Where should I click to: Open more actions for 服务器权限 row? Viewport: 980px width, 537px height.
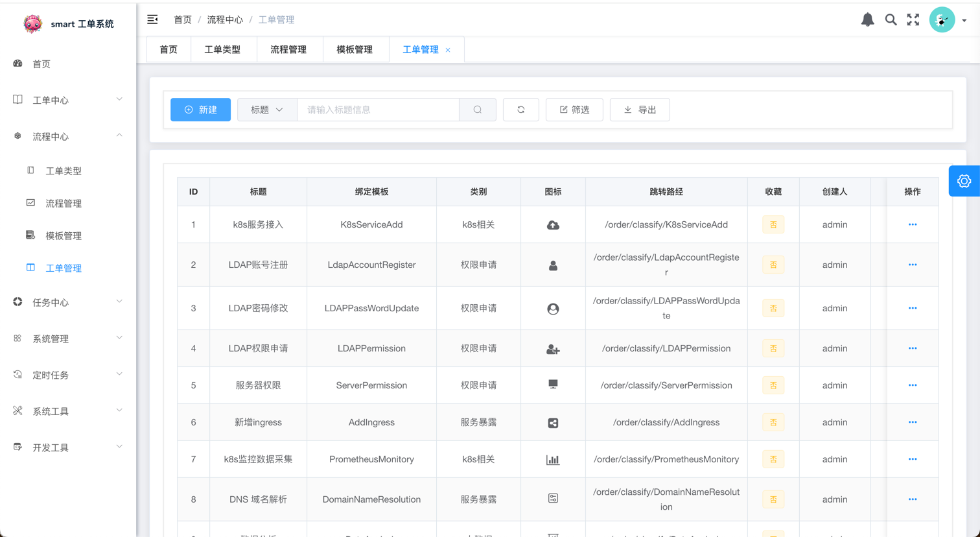(913, 385)
